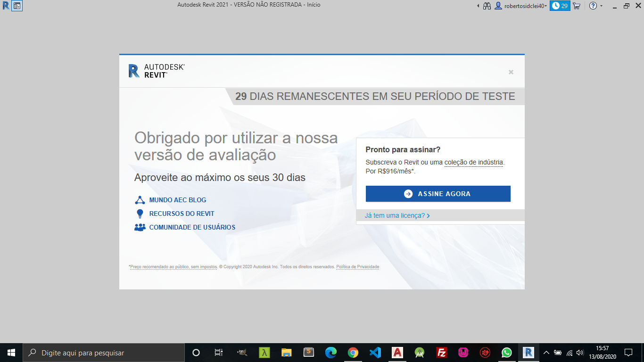Screen dimensions: 644x362
Task: Click Já tem uma licença? link
Action: pos(397,215)
